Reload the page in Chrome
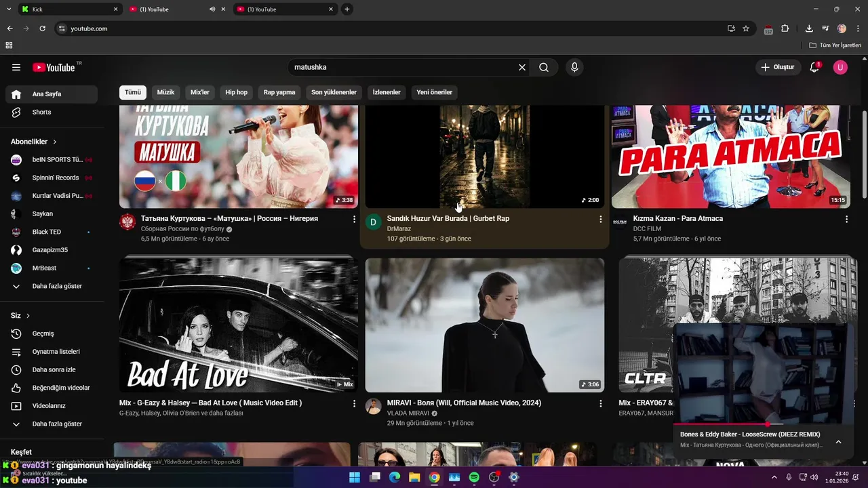 coord(42,28)
